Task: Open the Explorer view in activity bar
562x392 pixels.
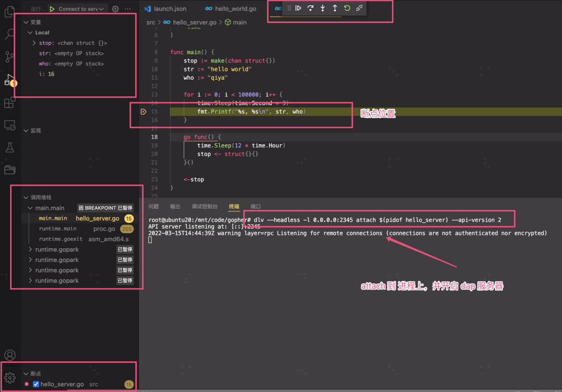Action: point(10,12)
